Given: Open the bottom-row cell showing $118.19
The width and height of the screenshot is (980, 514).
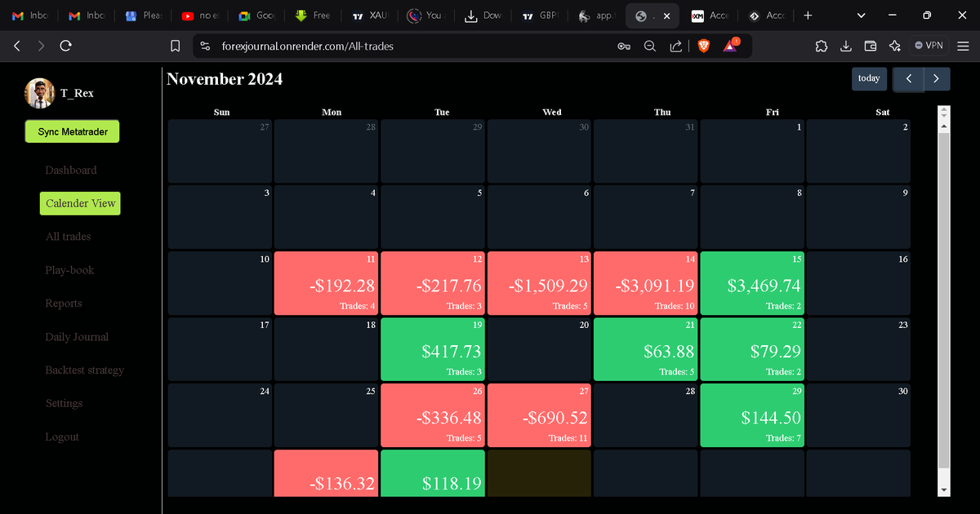Looking at the screenshot, I should pos(433,472).
